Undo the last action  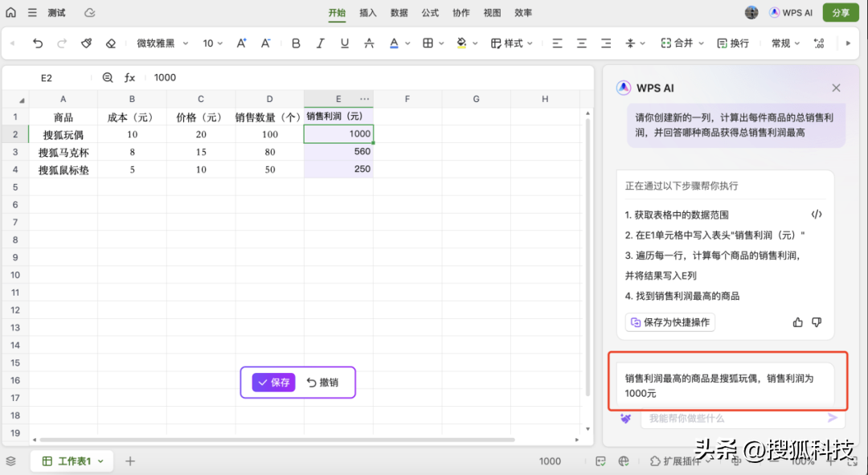click(38, 43)
